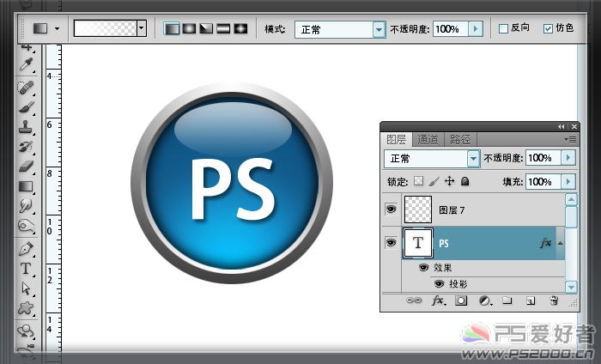Viewport: 601px width, 364px height.
Task: Open layers panel 不透明度 slider arrow
Action: pyautogui.click(x=568, y=158)
